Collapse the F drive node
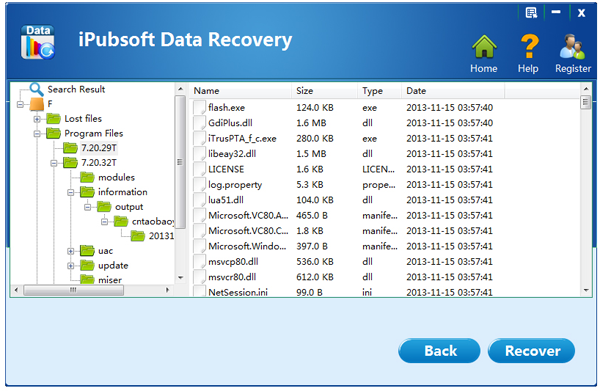The width and height of the screenshot is (600, 391). pos(20,104)
